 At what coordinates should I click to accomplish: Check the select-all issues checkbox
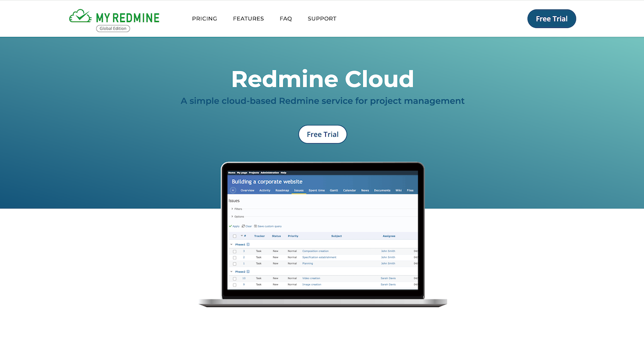(x=234, y=236)
